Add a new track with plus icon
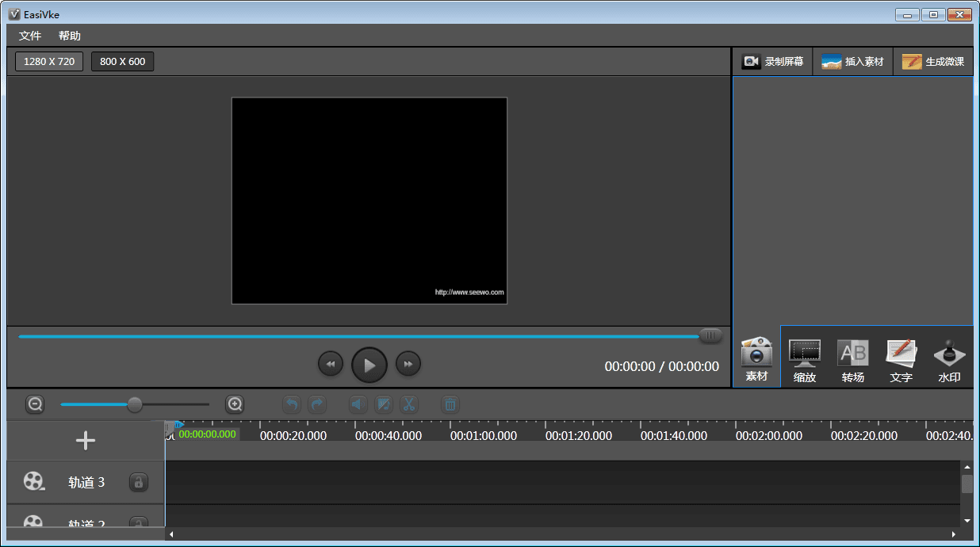 (86, 441)
